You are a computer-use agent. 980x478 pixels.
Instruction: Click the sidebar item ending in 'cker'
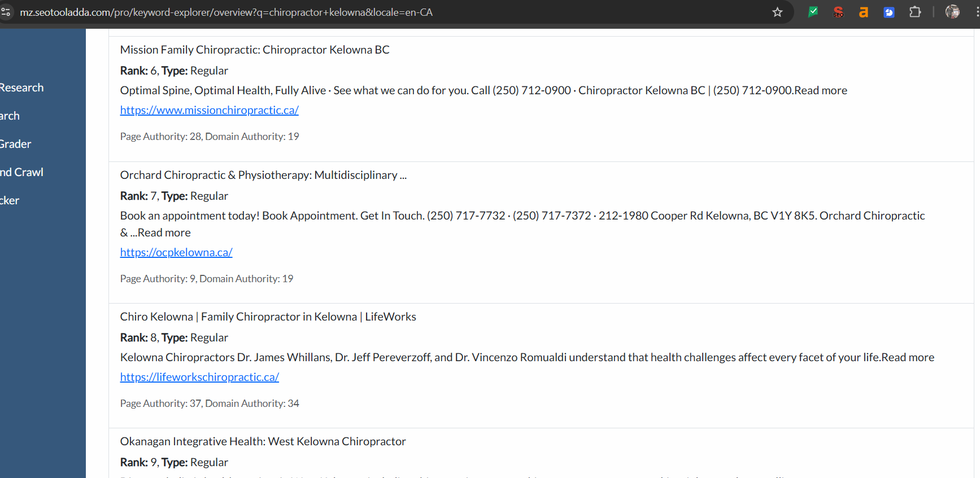pos(10,200)
